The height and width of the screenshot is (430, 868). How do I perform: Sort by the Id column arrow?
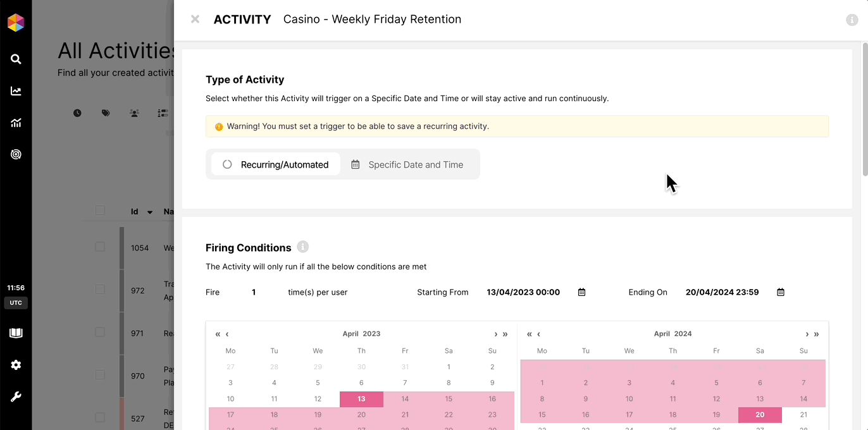[150, 212]
